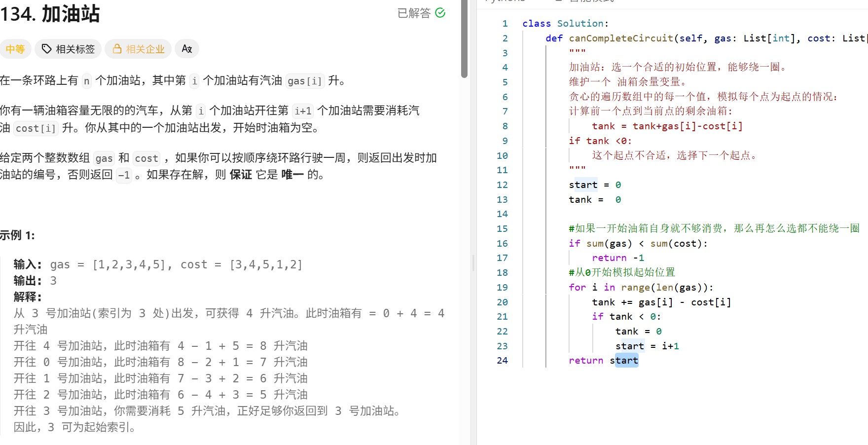Screen dimensions: 868x445
Task: Click 'def canCompleteCircuit' in line 2
Action: 610,38
